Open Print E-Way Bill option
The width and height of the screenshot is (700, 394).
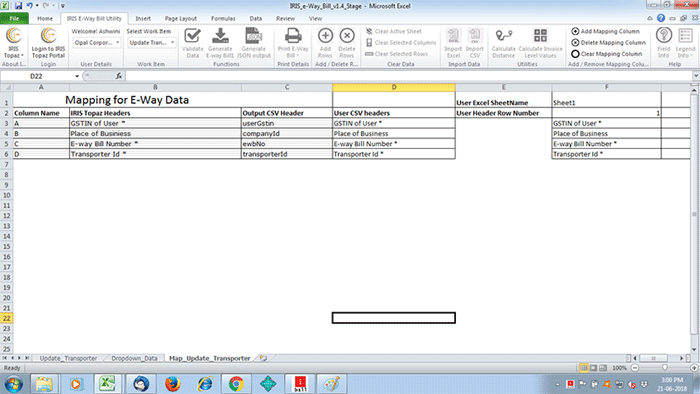click(293, 43)
